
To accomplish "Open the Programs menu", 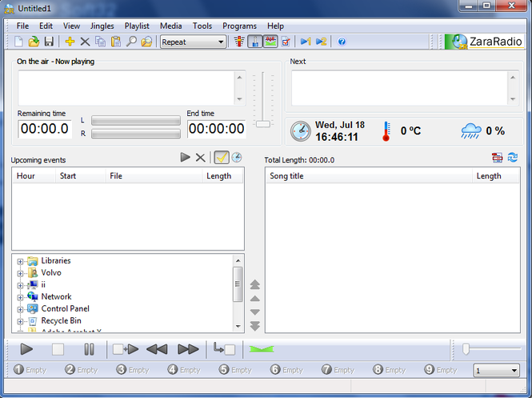I will 239,26.
